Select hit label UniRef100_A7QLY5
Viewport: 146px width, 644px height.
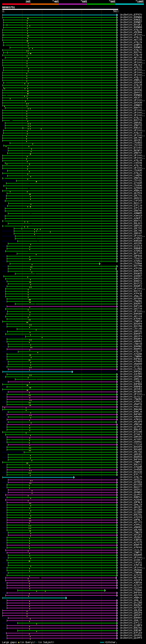click(x=131, y=477)
